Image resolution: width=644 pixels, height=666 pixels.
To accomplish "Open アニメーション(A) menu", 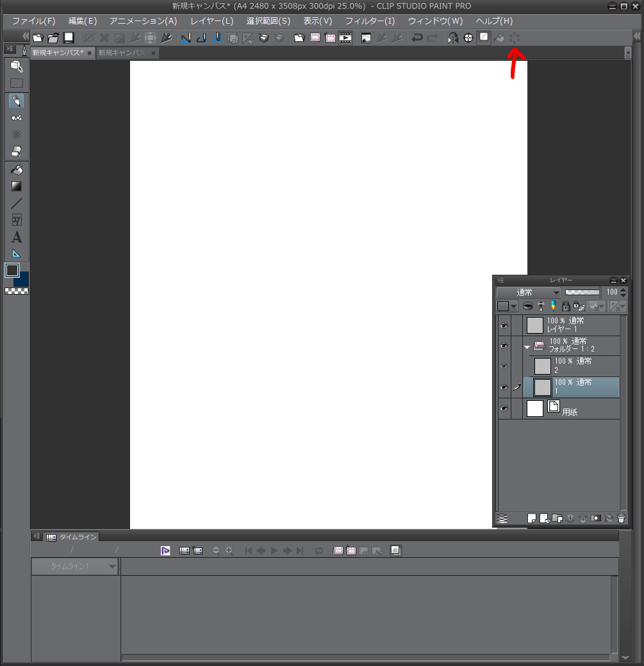I will [144, 20].
